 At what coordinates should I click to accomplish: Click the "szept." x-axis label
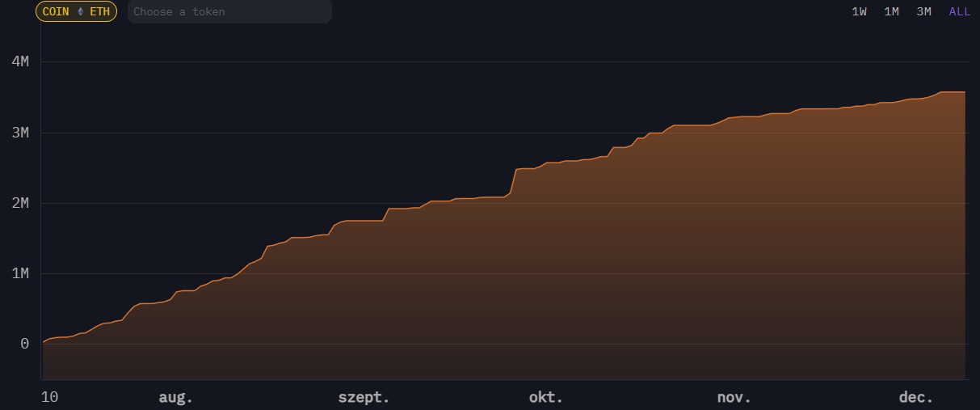point(364,397)
